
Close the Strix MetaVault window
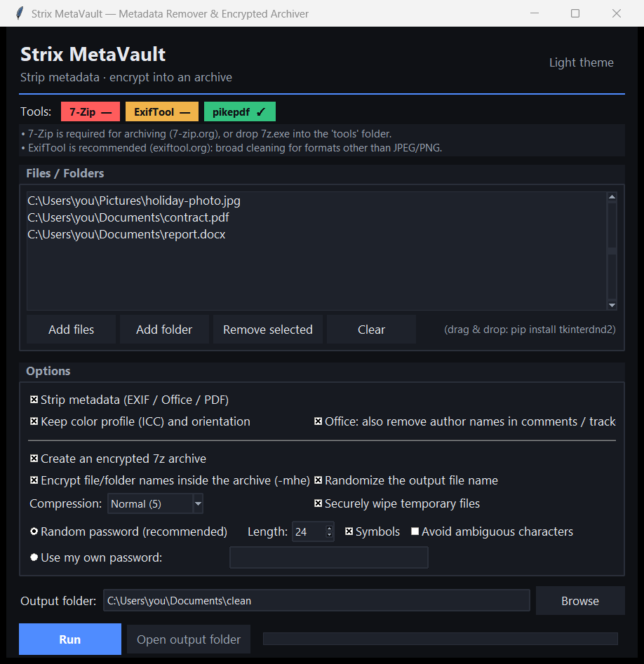click(617, 13)
